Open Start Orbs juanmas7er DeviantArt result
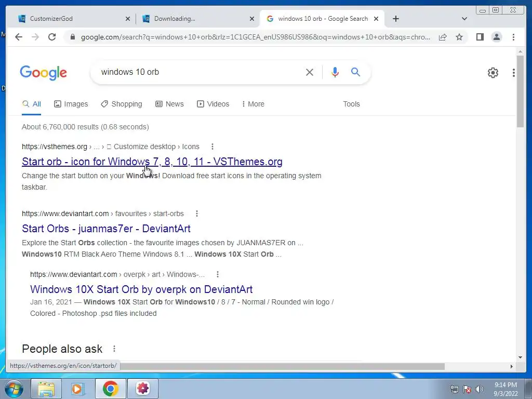The image size is (532, 399). coord(106,229)
